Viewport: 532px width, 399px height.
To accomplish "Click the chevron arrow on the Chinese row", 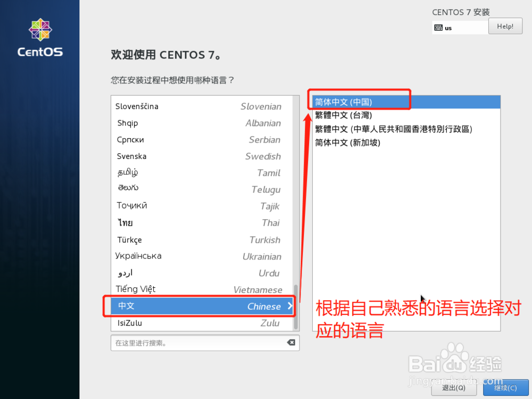I will (290, 306).
